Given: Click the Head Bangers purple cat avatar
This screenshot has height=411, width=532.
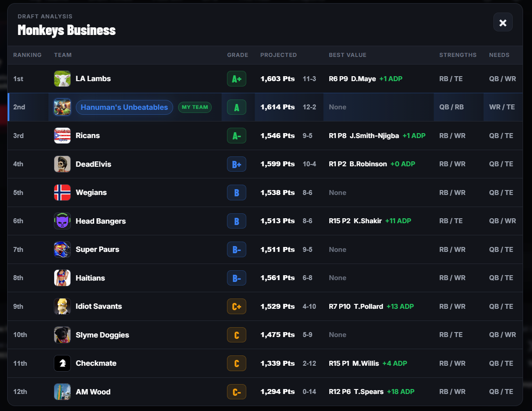Looking at the screenshot, I should pos(62,221).
